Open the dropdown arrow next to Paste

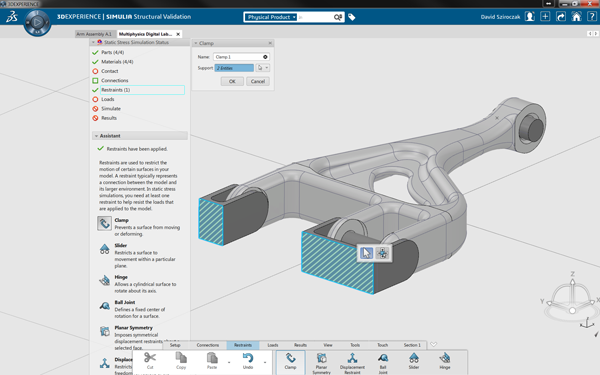pyautogui.click(x=229, y=362)
